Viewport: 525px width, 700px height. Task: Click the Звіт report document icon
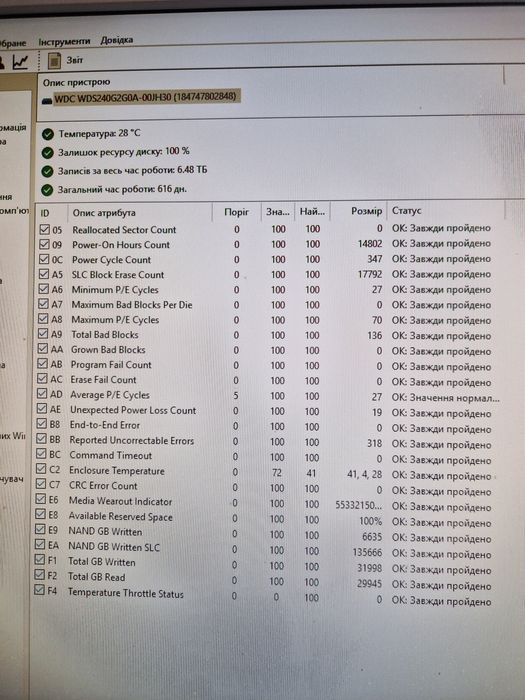coord(54,61)
